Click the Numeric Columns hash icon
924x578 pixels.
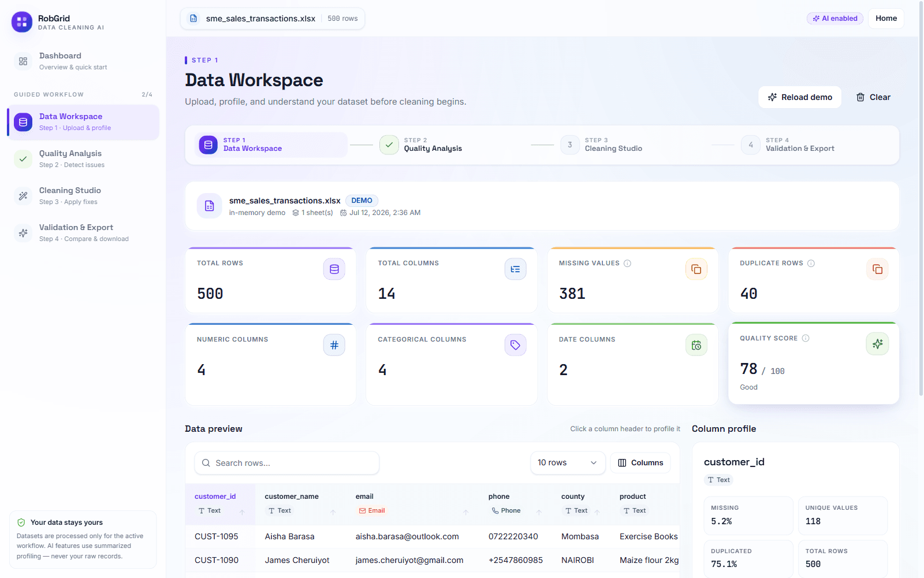[334, 345]
